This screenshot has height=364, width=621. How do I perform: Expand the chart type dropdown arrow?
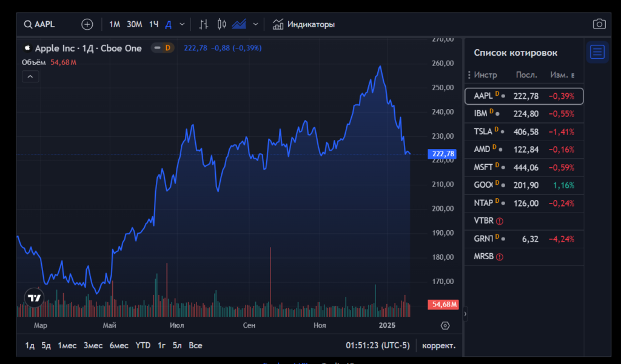[x=255, y=24]
